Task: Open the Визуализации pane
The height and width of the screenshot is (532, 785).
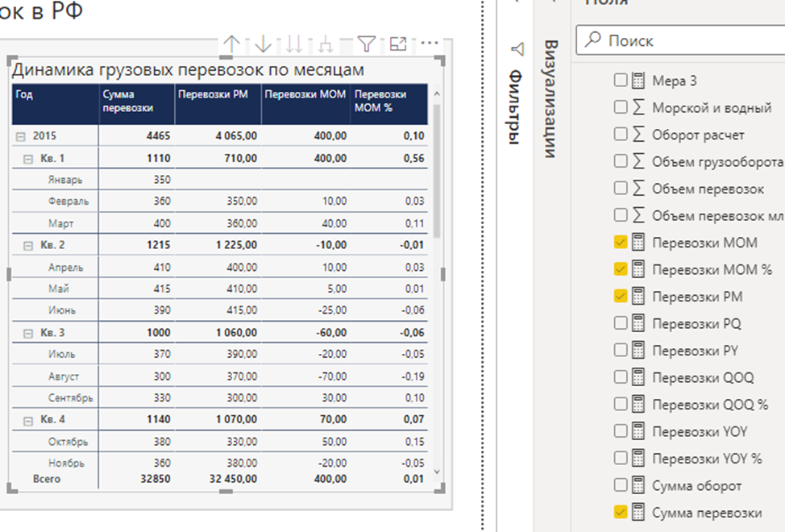Action: coord(550,98)
